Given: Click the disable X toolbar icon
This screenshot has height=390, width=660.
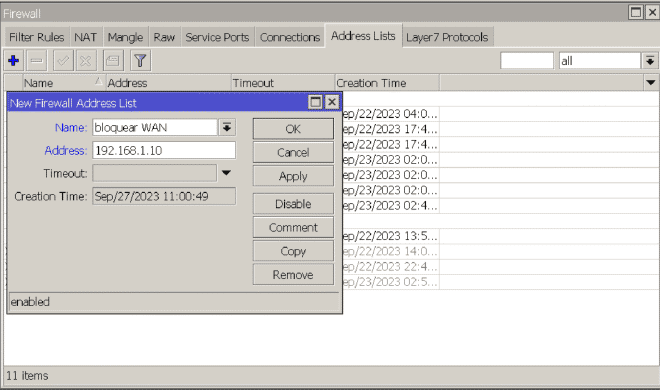Looking at the screenshot, I should pyautogui.click(x=86, y=61).
